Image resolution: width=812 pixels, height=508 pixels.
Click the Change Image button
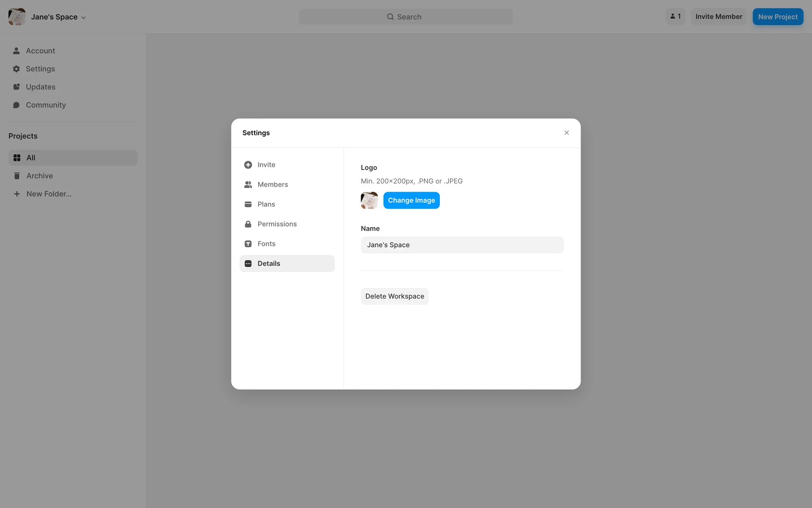point(411,200)
